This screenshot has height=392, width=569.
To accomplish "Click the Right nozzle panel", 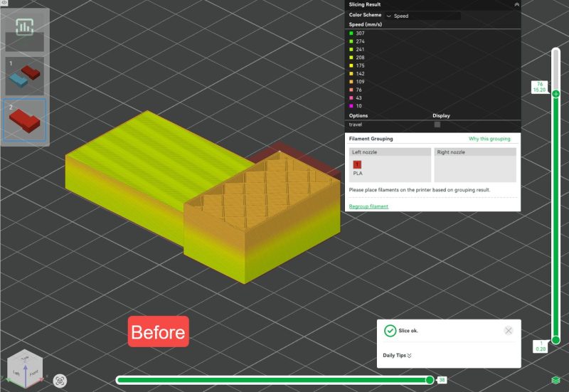I will pyautogui.click(x=475, y=165).
